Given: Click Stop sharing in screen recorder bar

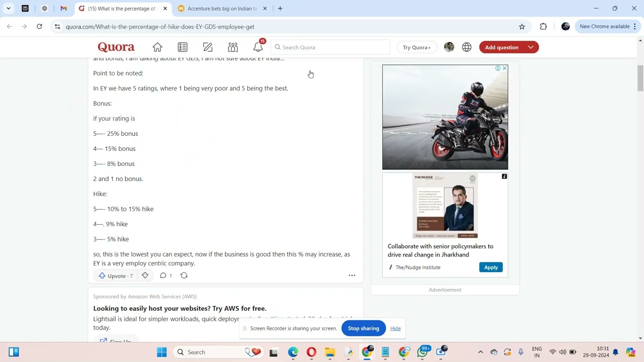Looking at the screenshot, I should click(x=363, y=328).
